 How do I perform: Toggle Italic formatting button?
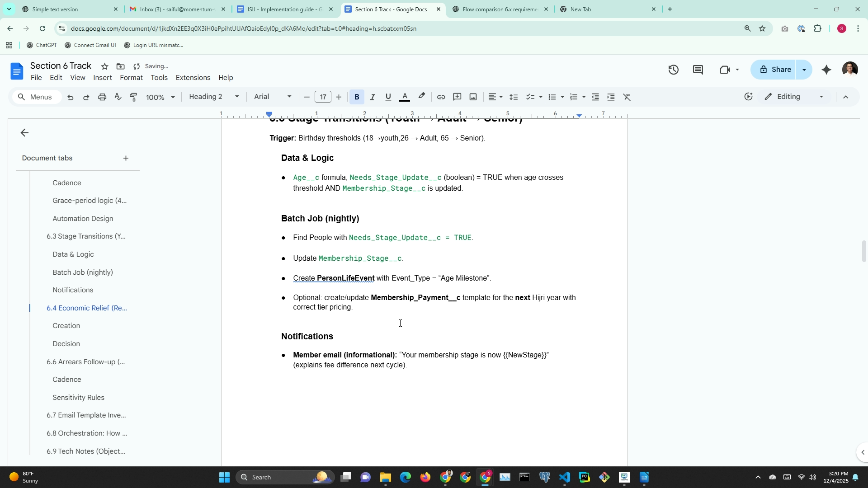[x=373, y=97]
